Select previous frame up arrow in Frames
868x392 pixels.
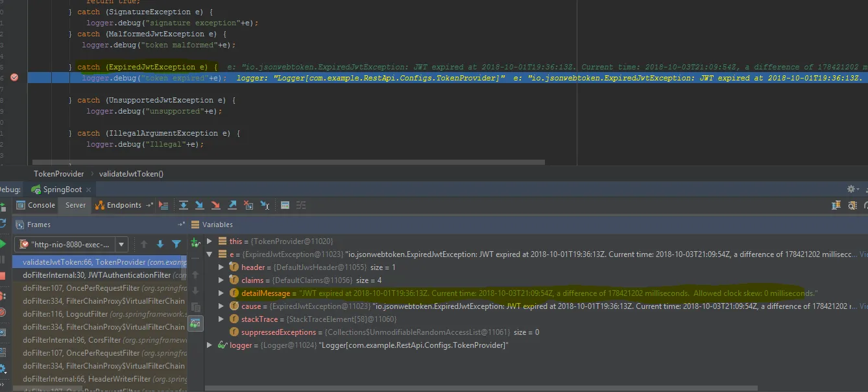[144, 244]
